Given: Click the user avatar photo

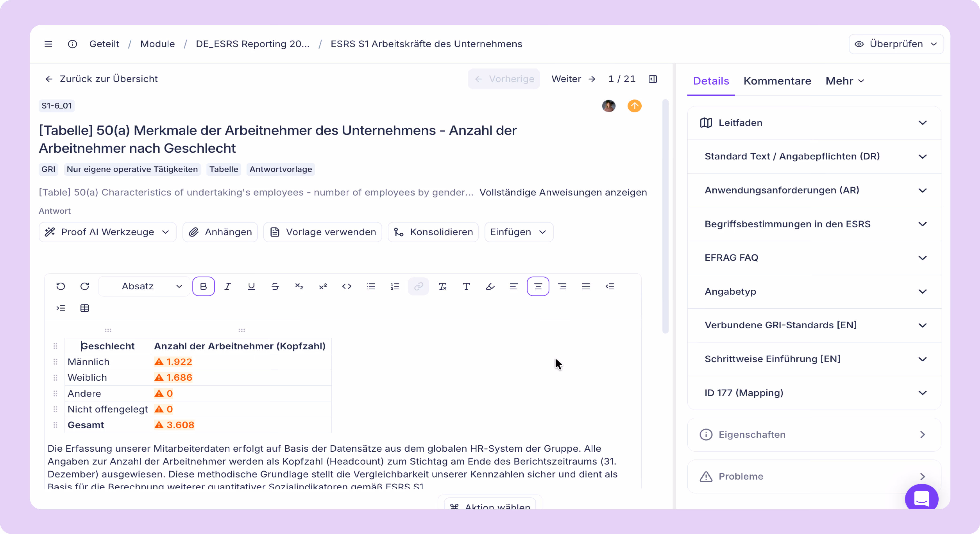Looking at the screenshot, I should tap(609, 106).
